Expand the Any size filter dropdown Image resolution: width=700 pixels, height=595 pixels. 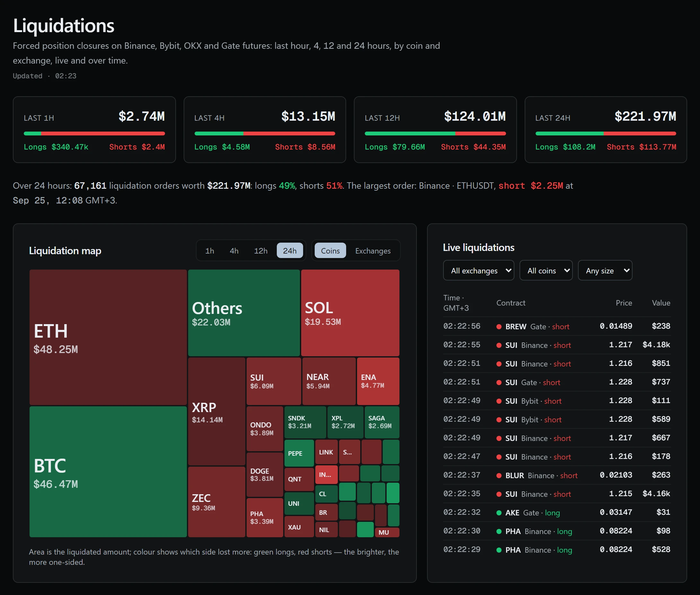(605, 270)
